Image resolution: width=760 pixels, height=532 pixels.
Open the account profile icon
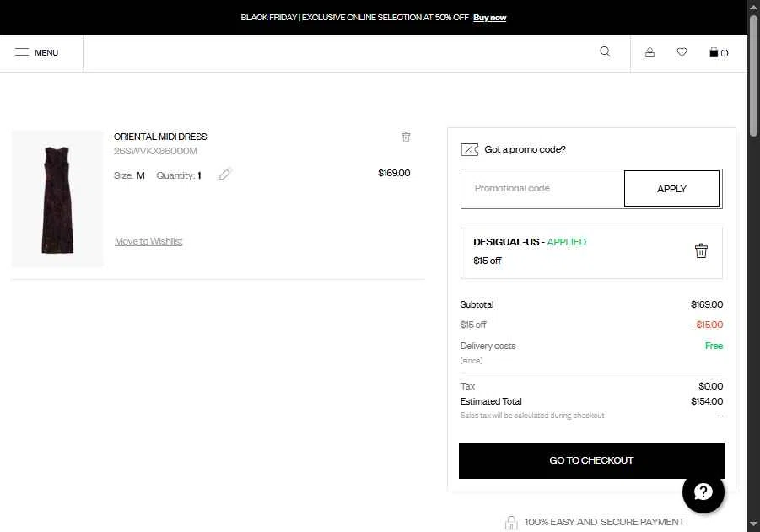(x=650, y=52)
